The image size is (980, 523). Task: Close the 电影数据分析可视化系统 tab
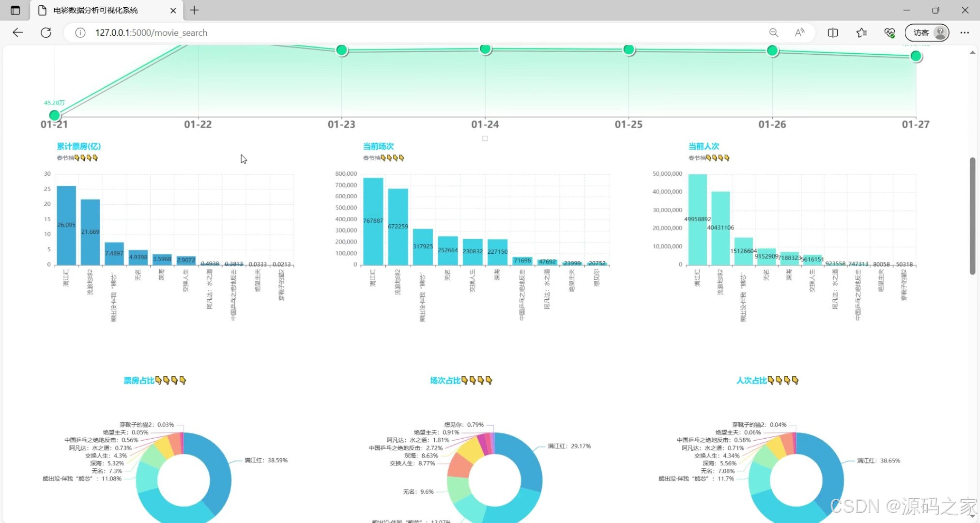pos(173,10)
